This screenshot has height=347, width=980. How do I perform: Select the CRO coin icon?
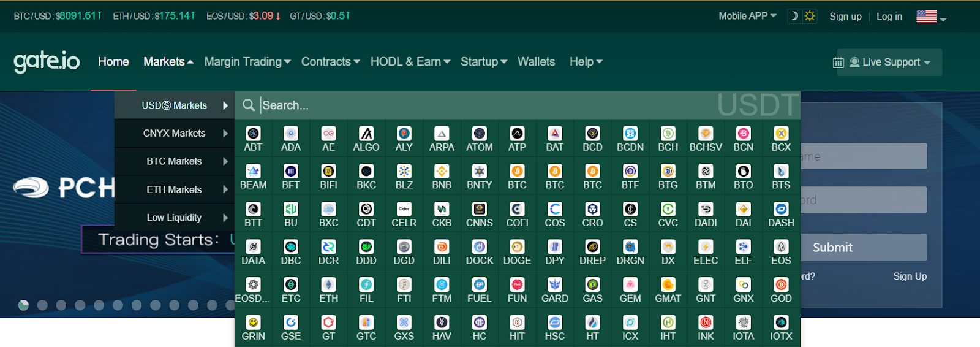pyautogui.click(x=592, y=209)
